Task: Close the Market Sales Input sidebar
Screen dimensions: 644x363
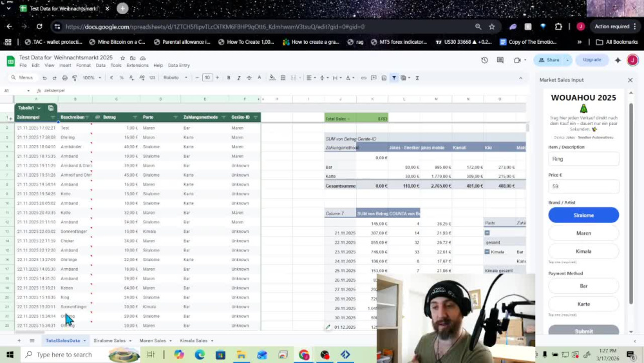Action: (630, 80)
